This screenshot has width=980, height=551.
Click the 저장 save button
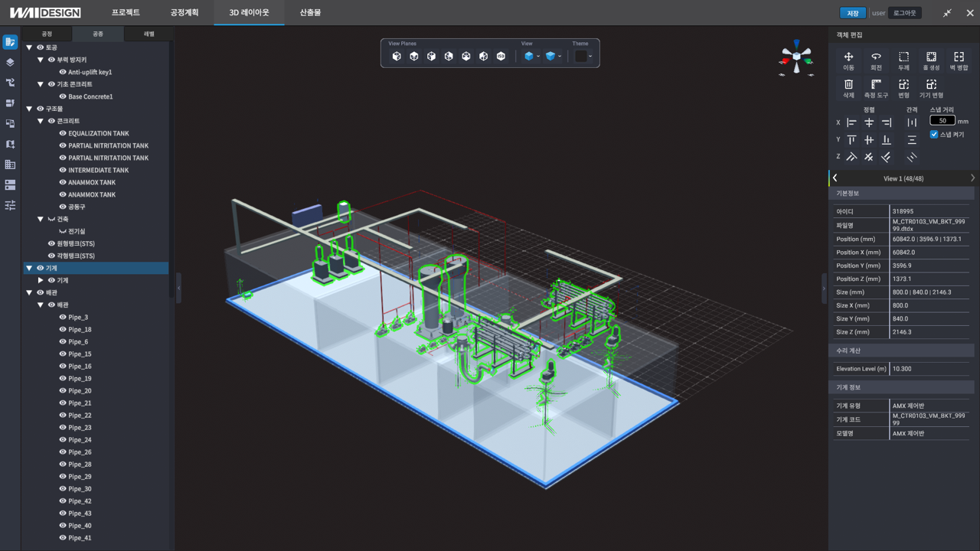click(x=853, y=13)
